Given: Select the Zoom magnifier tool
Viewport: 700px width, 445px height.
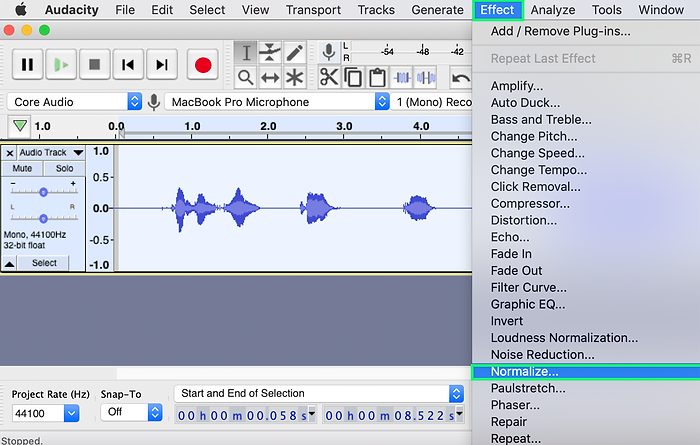Looking at the screenshot, I should click(x=246, y=78).
